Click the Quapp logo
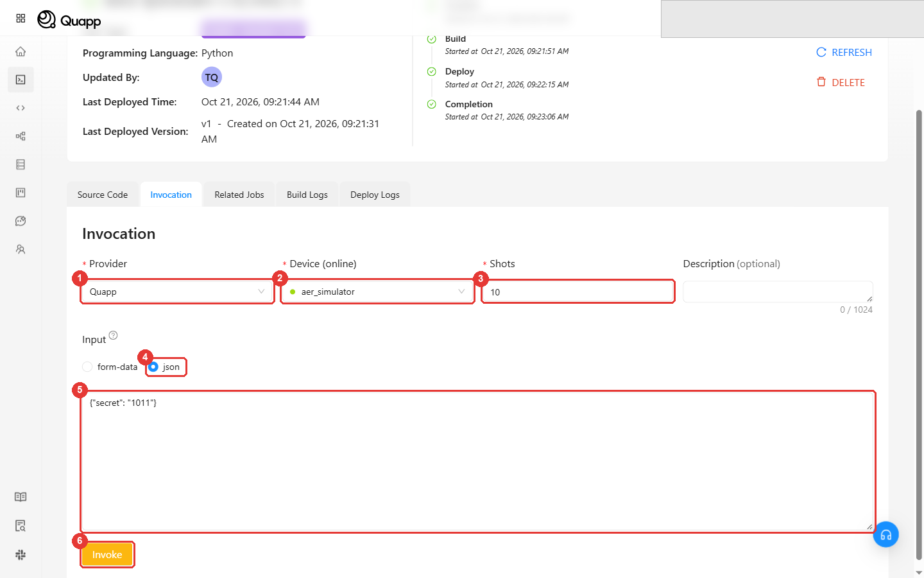The width and height of the screenshot is (924, 578). [x=69, y=20]
